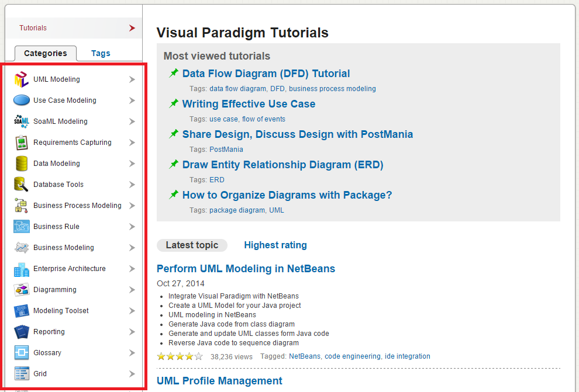The height and width of the screenshot is (392, 579).
Task: Click the flow of events tag
Action: coord(263,119)
